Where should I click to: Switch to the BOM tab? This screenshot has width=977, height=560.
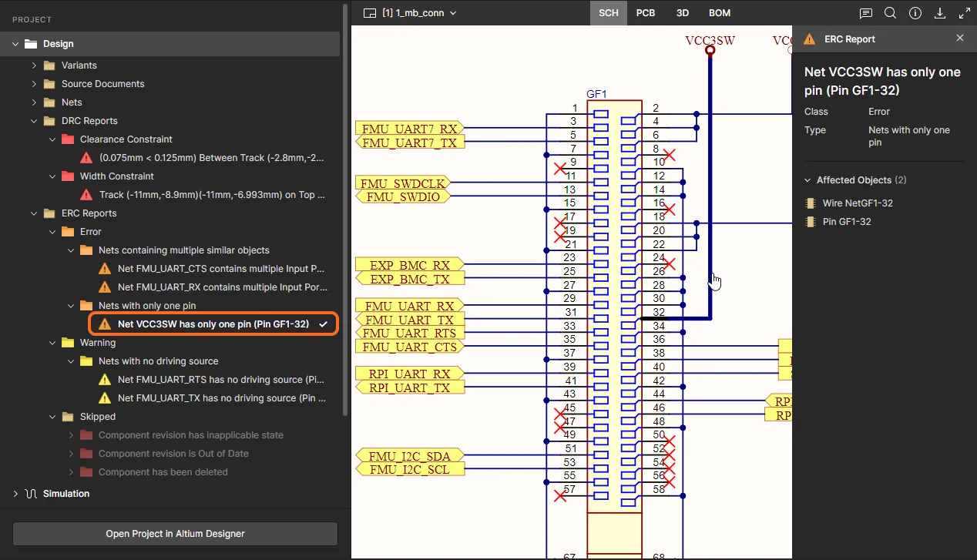pyautogui.click(x=719, y=13)
